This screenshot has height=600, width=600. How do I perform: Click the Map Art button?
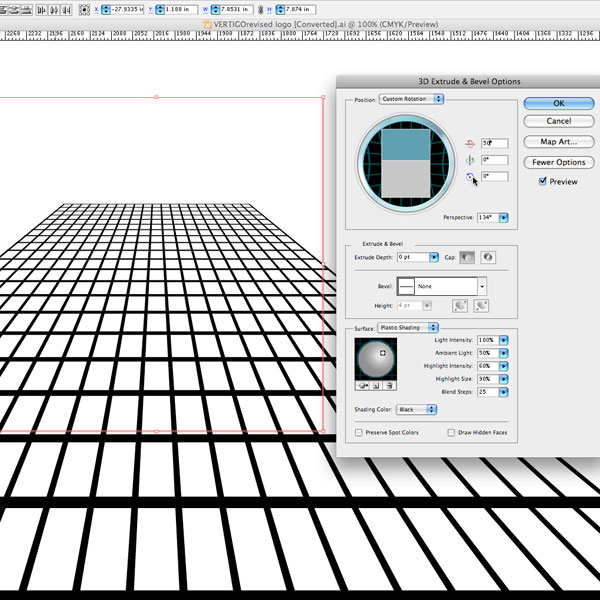pyautogui.click(x=559, y=142)
